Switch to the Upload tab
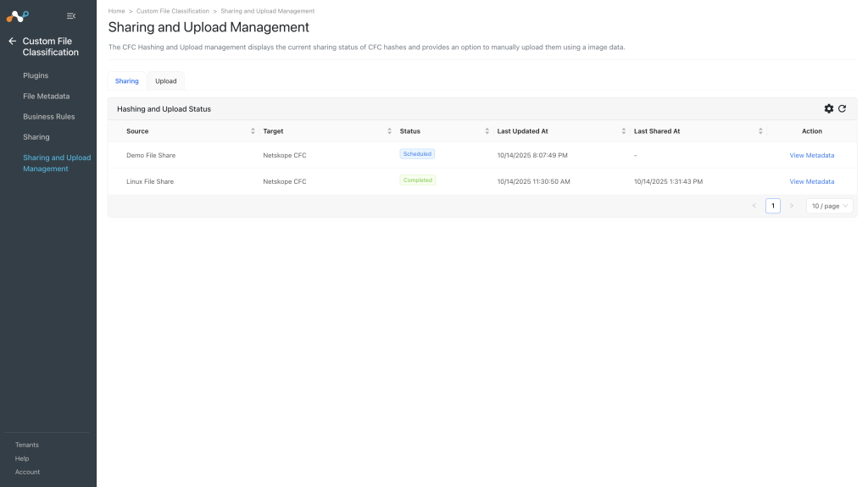 (165, 80)
